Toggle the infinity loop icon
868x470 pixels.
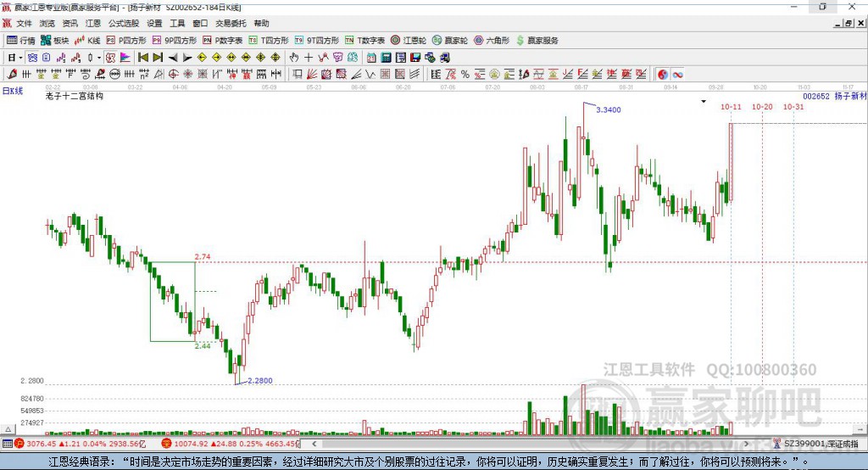point(677,75)
